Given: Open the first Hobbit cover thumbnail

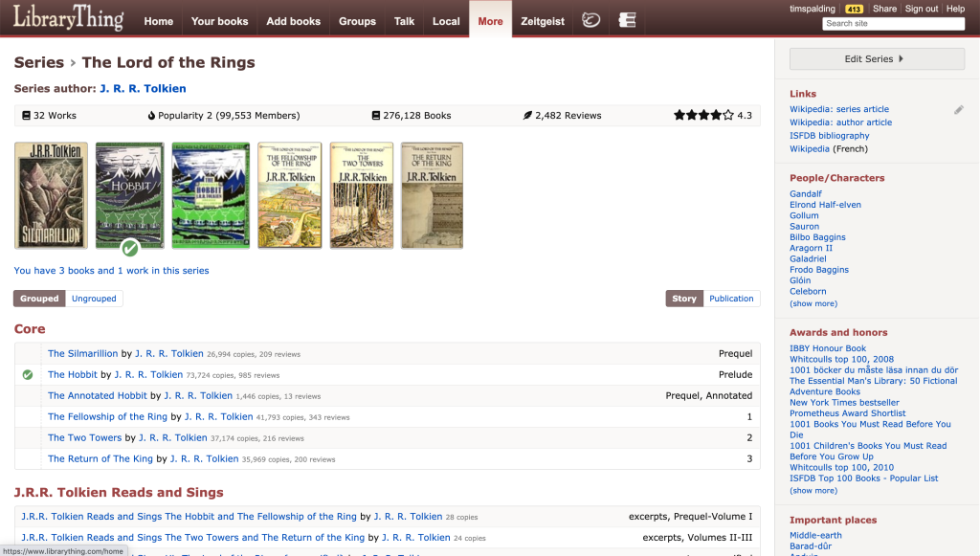Looking at the screenshot, I should [x=130, y=195].
